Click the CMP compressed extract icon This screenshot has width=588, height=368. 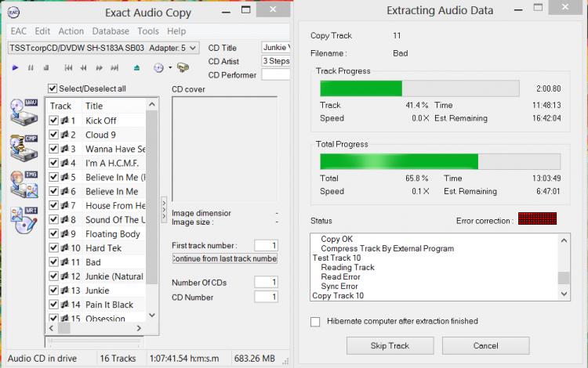(24, 148)
